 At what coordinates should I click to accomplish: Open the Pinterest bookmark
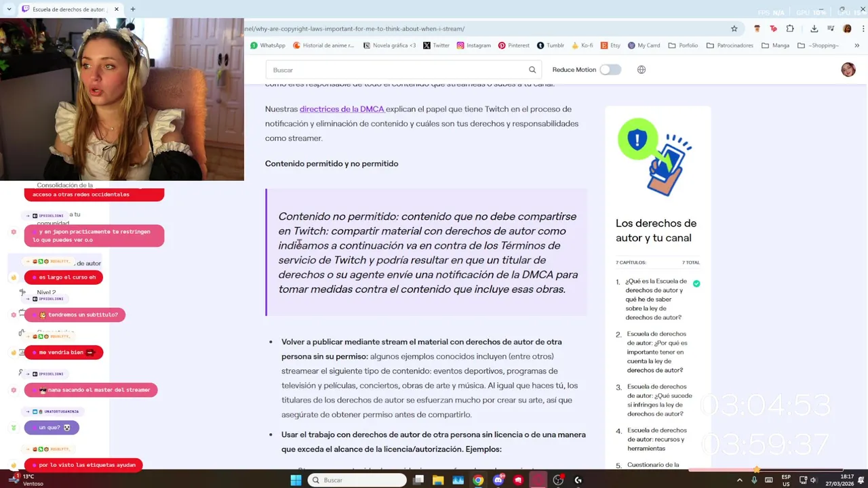coord(513,45)
